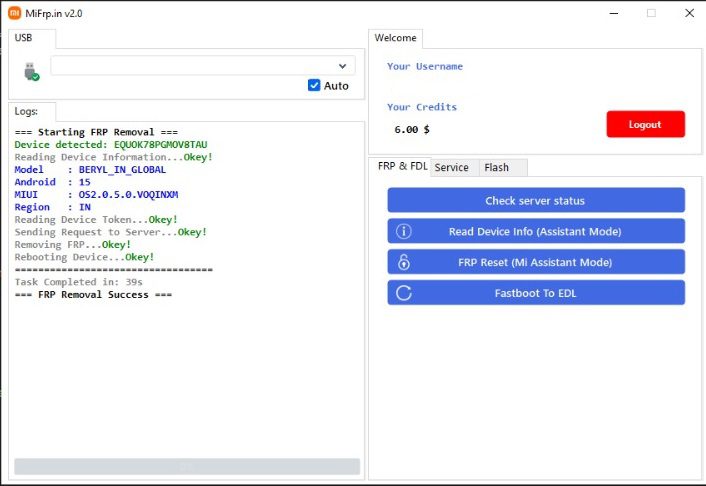706x486 pixels.
Task: Click the info icon on Read Device Info
Action: pyautogui.click(x=404, y=231)
